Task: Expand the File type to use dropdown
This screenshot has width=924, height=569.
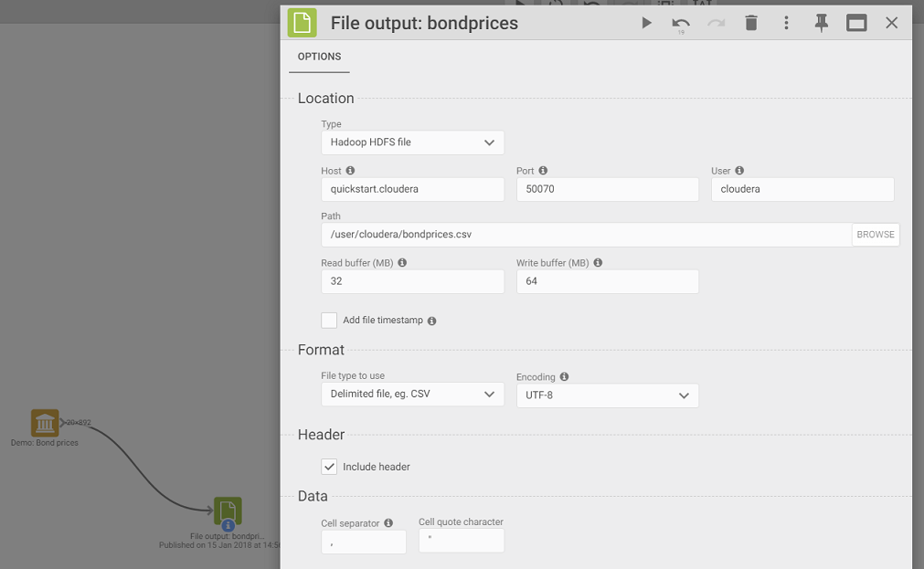Action: click(x=412, y=395)
